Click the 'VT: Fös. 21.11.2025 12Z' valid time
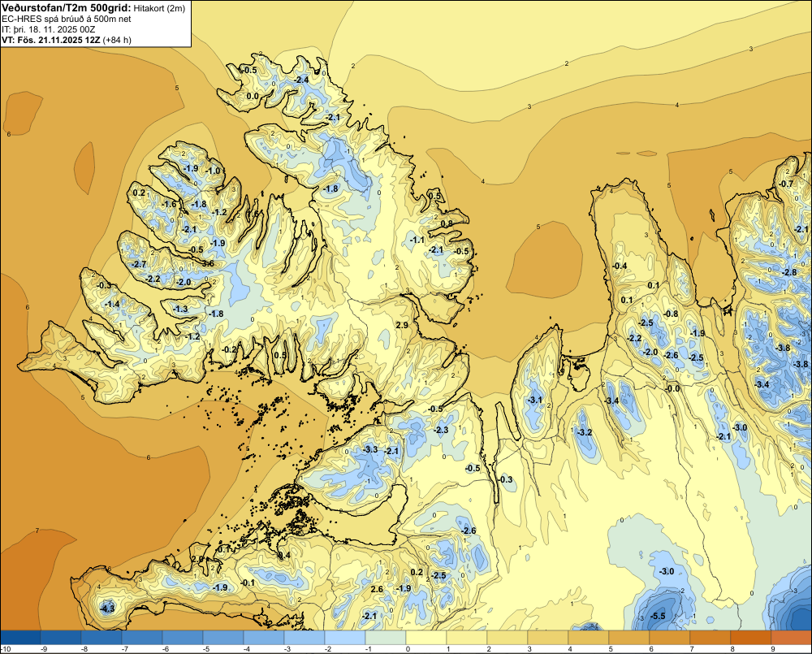 pyautogui.click(x=51, y=40)
